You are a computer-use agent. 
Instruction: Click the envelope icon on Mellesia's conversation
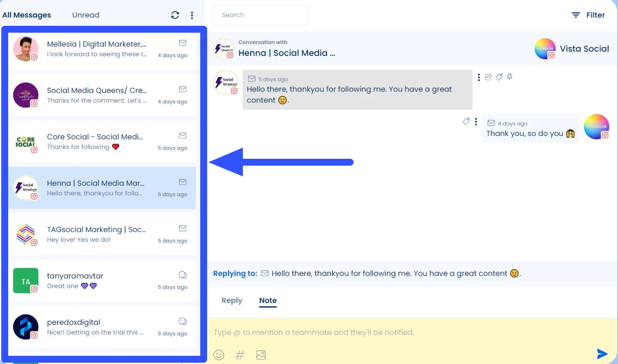point(183,43)
